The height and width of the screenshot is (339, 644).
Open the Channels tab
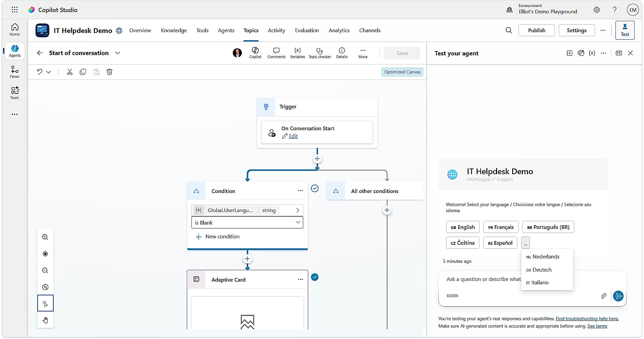coord(370,30)
